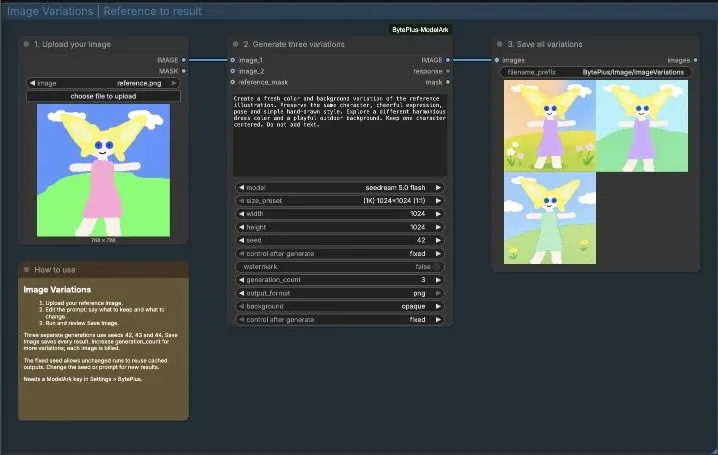Switch to next model with right arrow
Screen dimensions: 718x455
pyautogui.click(x=438, y=188)
